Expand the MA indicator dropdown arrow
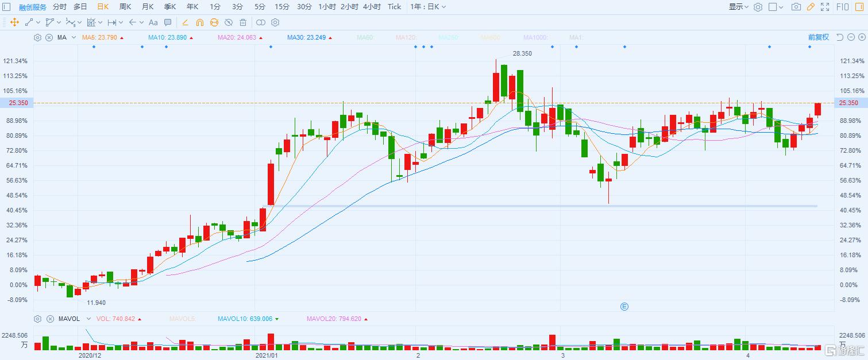This screenshot has width=868, height=360. pyautogui.click(x=73, y=38)
